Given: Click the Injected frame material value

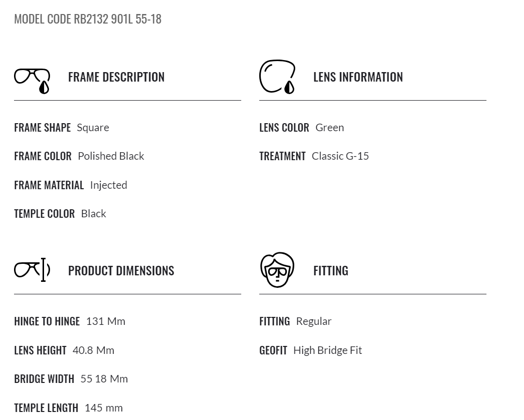Looking at the screenshot, I should [109, 185].
